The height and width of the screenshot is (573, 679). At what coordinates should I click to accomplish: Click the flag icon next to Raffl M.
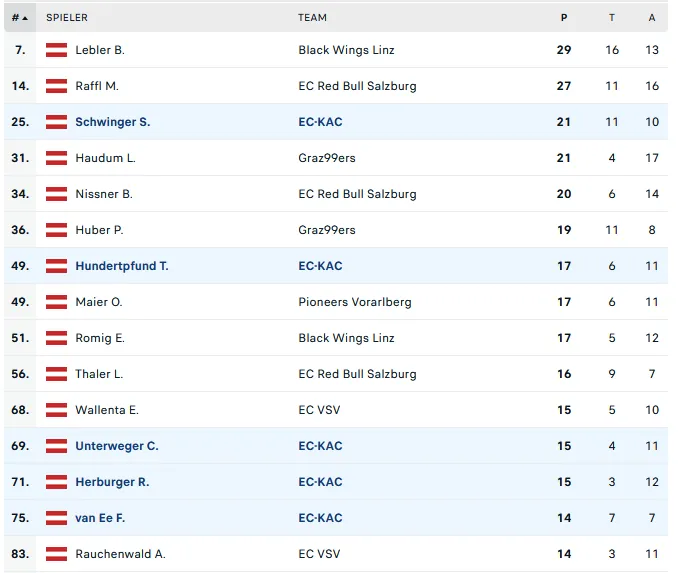pos(56,86)
